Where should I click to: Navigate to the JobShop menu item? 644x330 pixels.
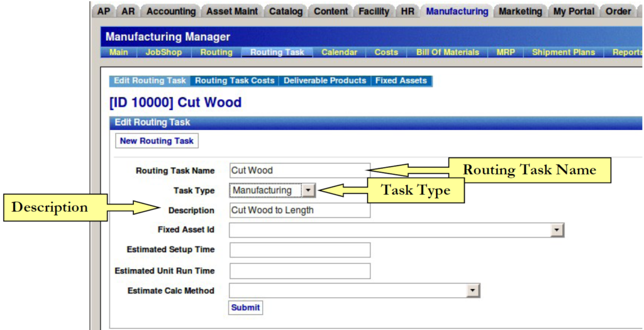tap(164, 52)
